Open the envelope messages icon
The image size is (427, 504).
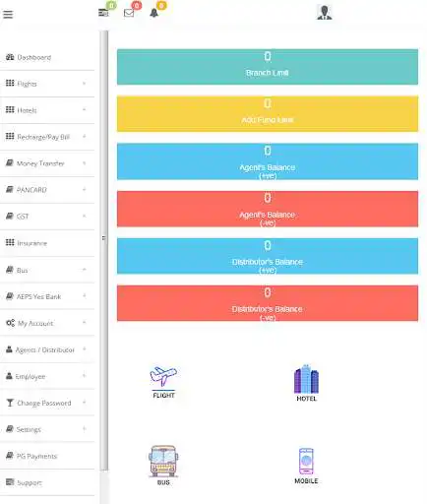pos(129,13)
